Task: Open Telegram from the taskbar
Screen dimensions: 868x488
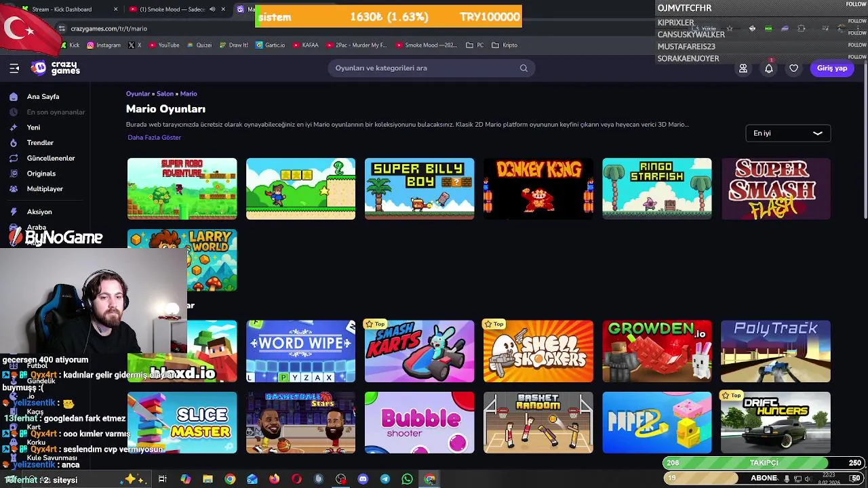Action: coord(385,479)
